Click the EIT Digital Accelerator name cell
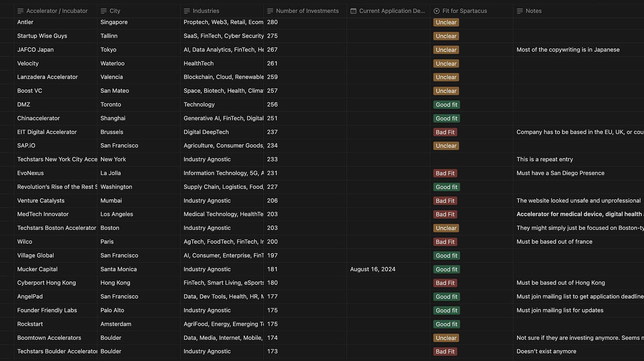644x361 pixels. tap(55, 132)
